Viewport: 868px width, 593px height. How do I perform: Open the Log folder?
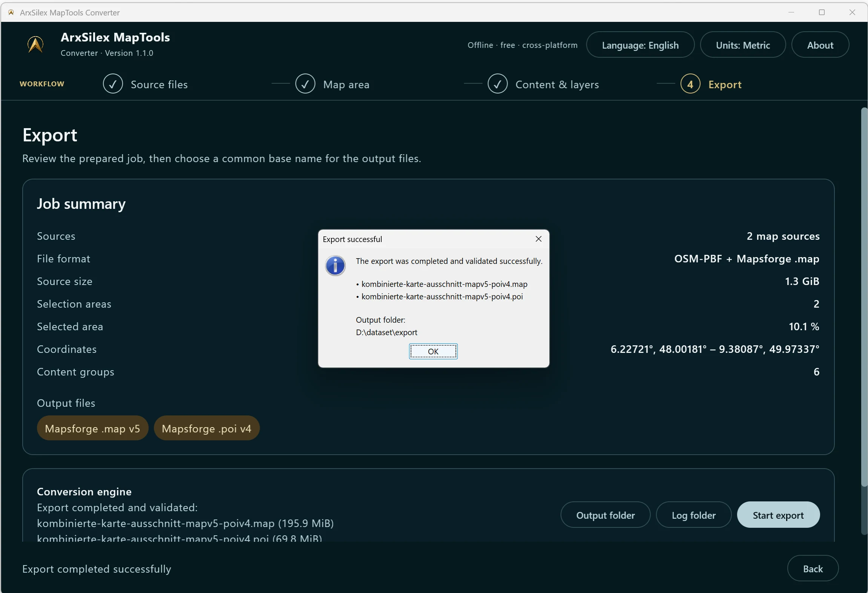coord(693,515)
